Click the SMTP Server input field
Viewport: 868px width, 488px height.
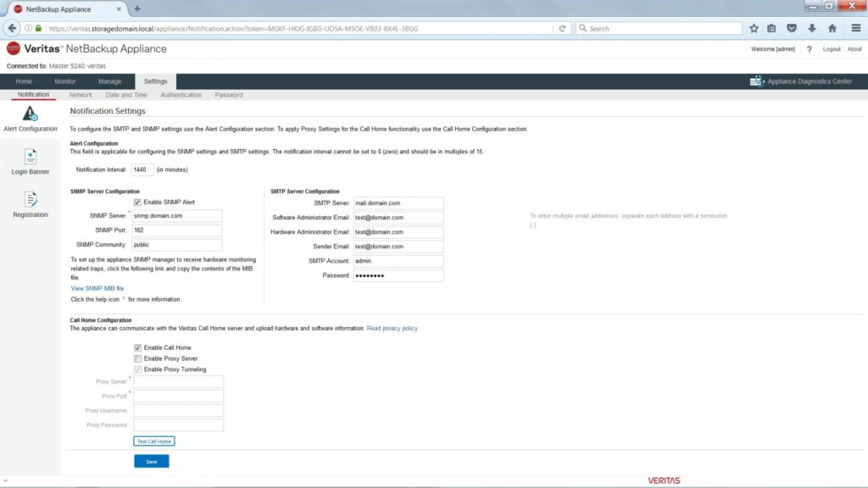pos(398,203)
